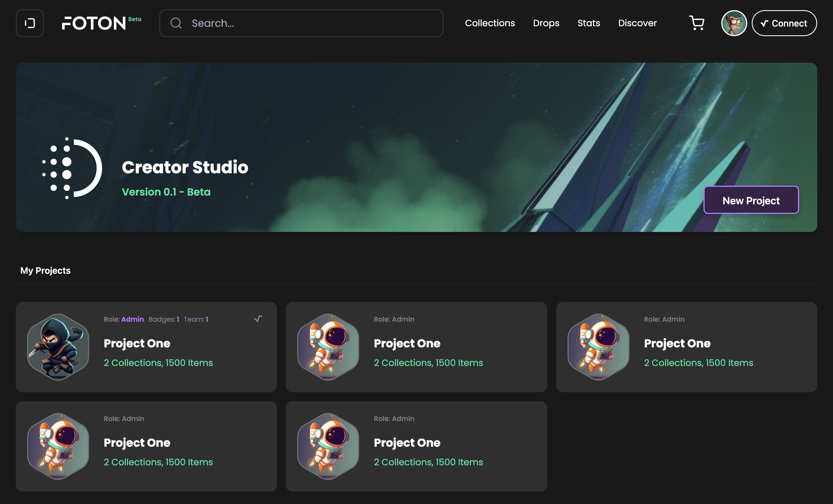Screen dimensions: 833x504
Task: Open the astronaut thumbnail in top right card
Action: (x=599, y=347)
